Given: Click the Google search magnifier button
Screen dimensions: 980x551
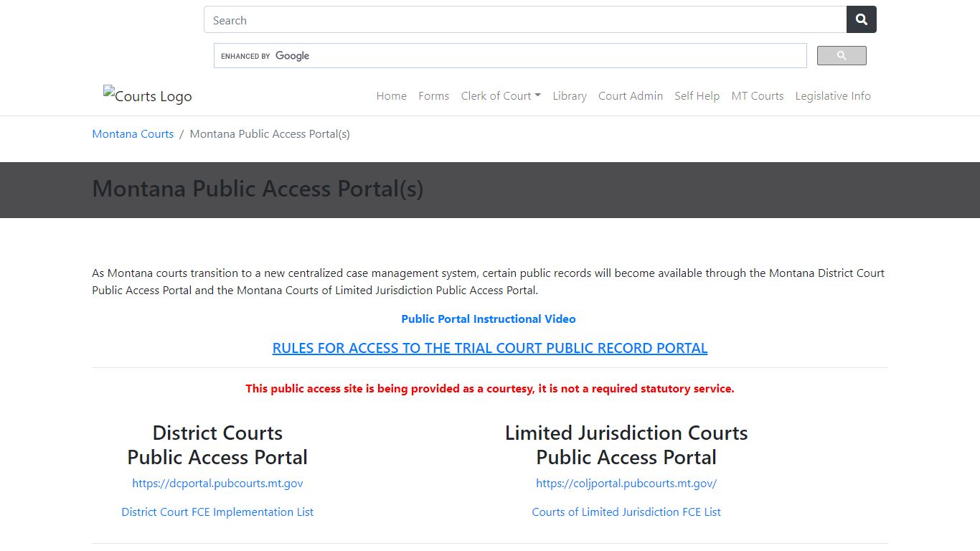Looking at the screenshot, I should (x=842, y=55).
